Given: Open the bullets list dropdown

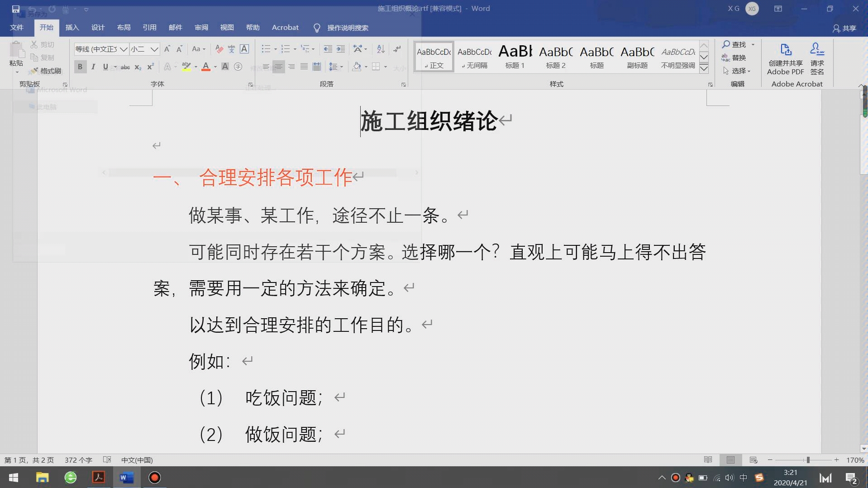Looking at the screenshot, I should [275, 49].
